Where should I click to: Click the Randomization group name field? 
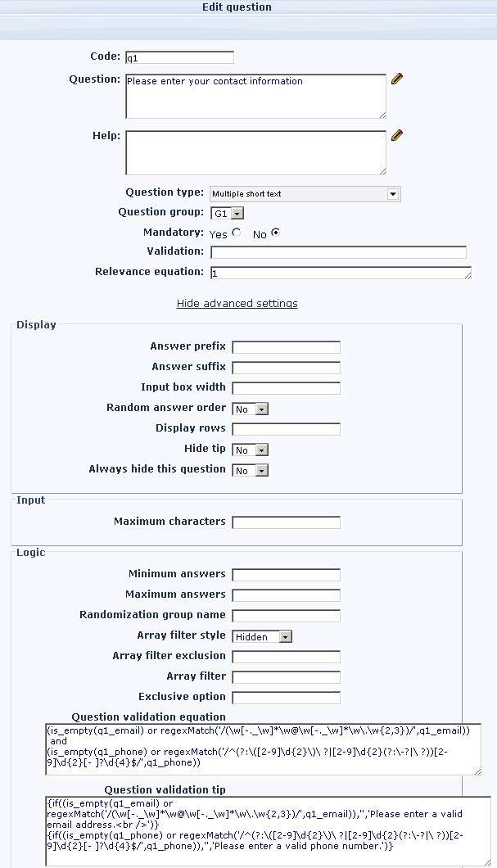tap(286, 616)
